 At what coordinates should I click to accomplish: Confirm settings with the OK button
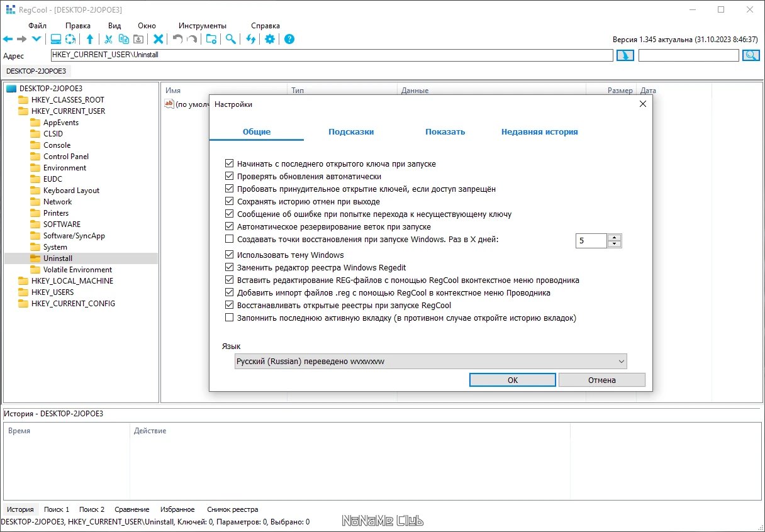pyautogui.click(x=513, y=380)
